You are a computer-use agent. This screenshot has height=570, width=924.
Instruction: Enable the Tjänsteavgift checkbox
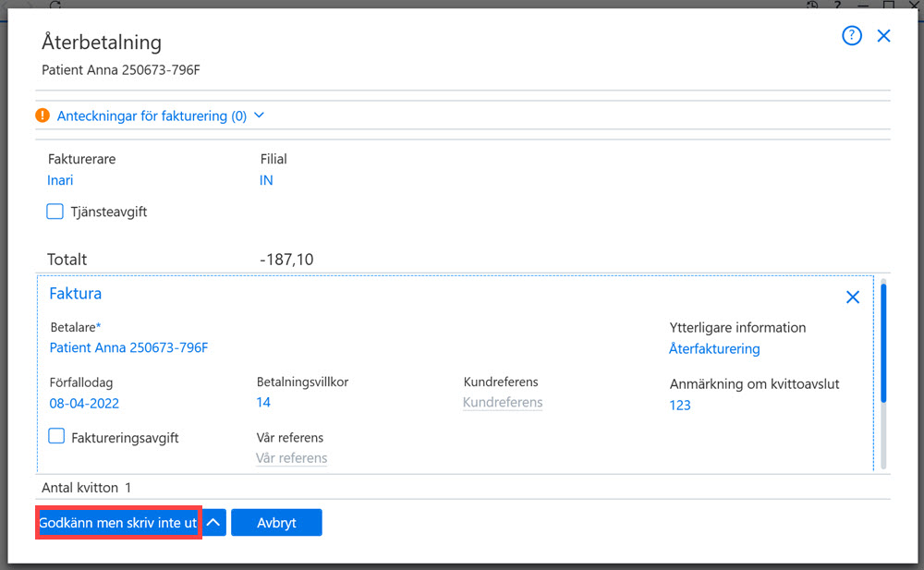[x=55, y=211]
